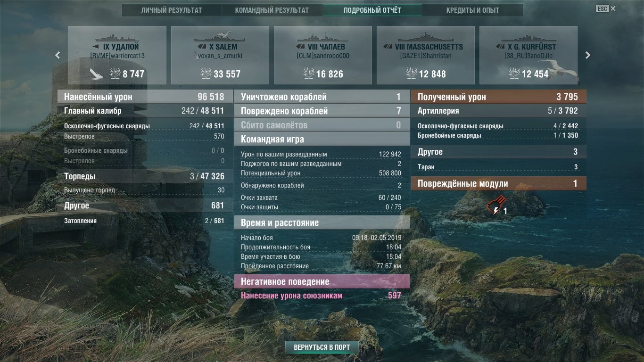The width and height of the screenshot is (644, 362).
Task: Open the Командный результат tab
Action: (272, 10)
